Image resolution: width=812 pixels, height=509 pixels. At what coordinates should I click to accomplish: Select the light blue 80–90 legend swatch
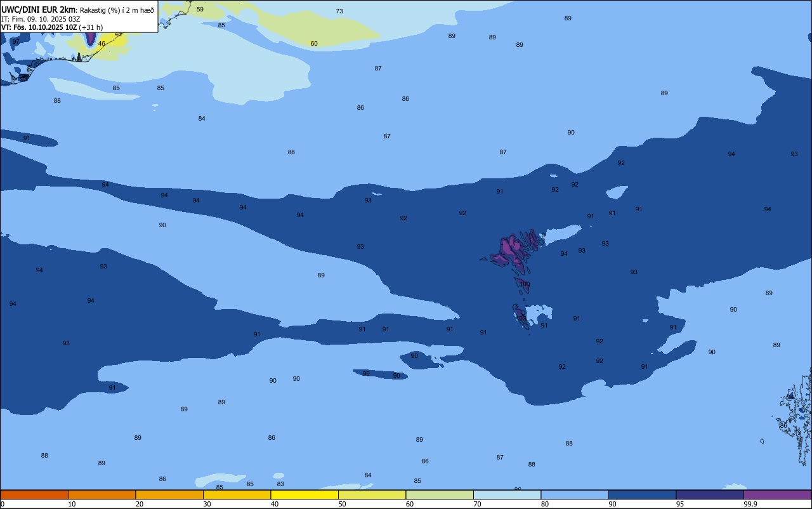(575, 494)
